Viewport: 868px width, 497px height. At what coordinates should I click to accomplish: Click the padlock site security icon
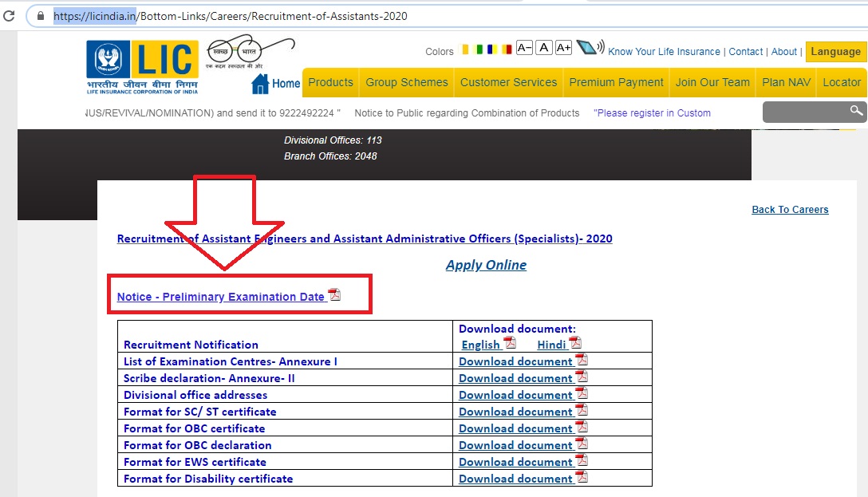point(41,16)
